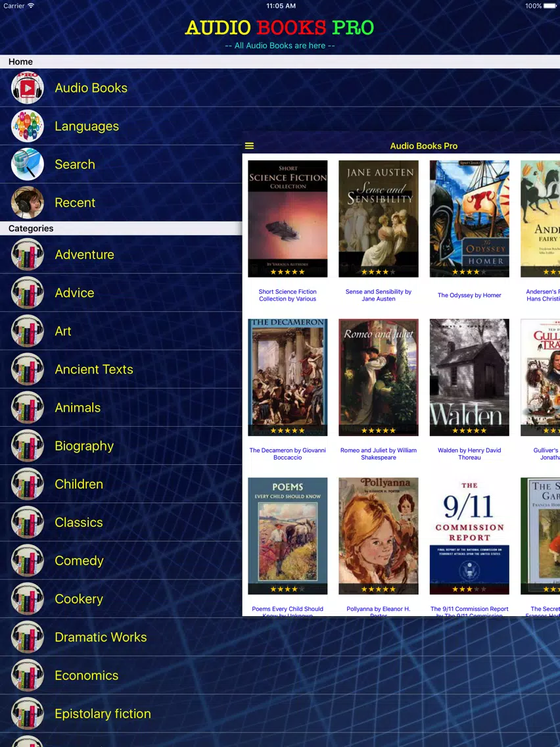Choose the Ancient Texts category label

[x=94, y=369]
